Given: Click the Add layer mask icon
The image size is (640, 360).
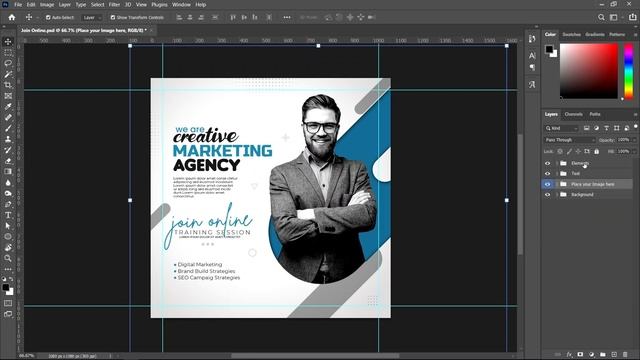Looking at the screenshot, I should (580, 354).
